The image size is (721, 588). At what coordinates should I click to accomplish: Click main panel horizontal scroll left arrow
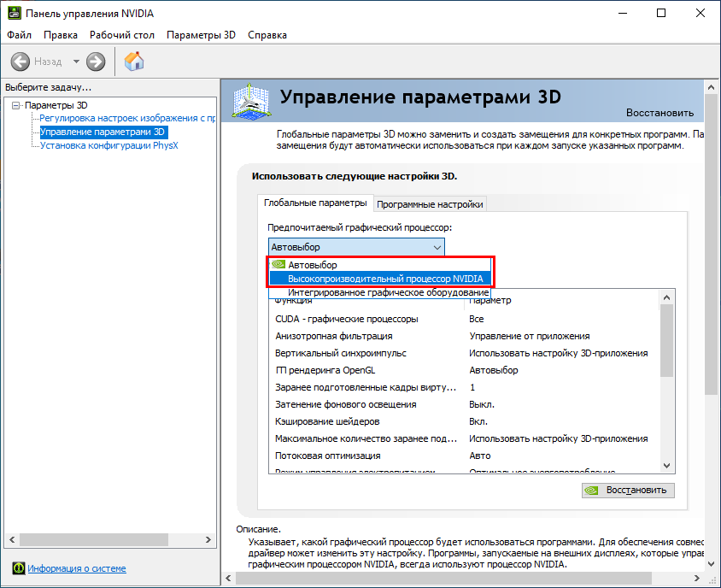pos(229,578)
